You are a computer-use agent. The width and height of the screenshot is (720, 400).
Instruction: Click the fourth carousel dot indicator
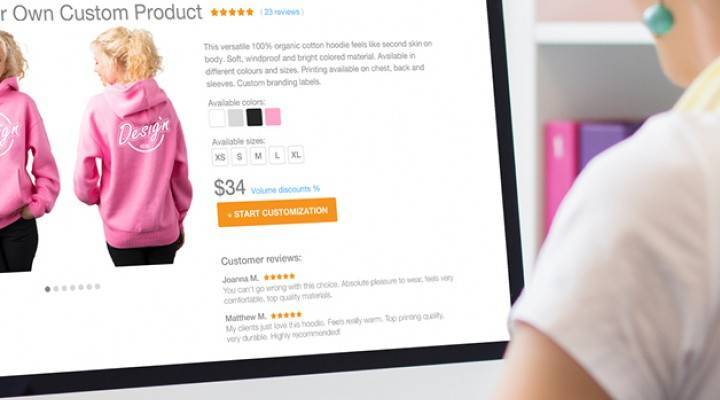73,288
